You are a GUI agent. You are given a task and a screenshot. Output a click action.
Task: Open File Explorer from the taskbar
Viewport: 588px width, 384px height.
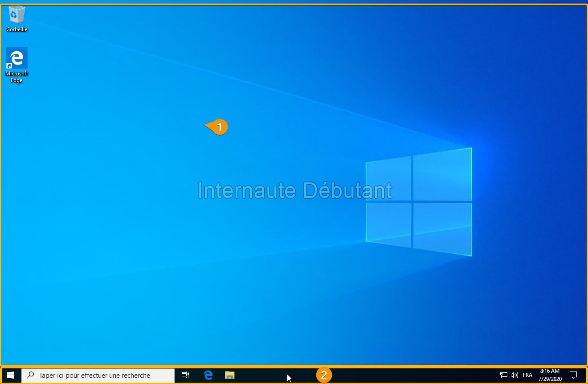(229, 375)
